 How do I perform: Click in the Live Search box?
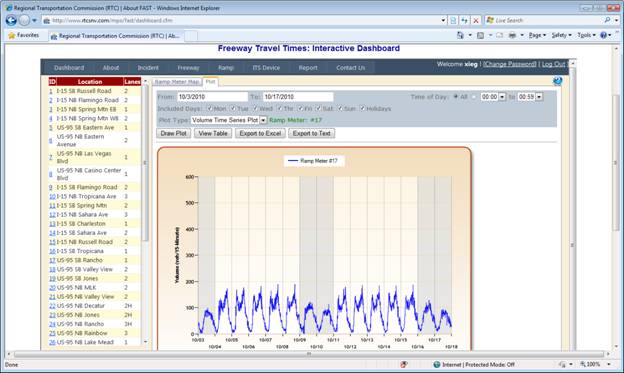[x=544, y=20]
